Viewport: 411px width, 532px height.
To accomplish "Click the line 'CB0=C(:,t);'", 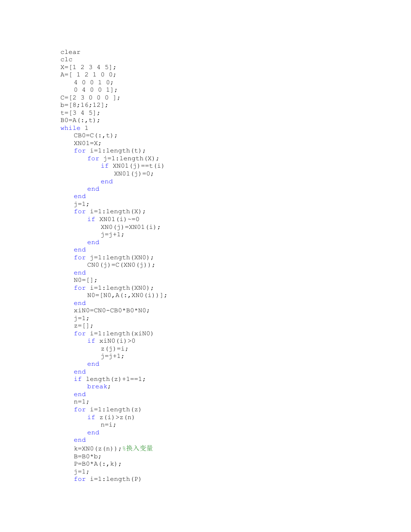I will 96,135.
